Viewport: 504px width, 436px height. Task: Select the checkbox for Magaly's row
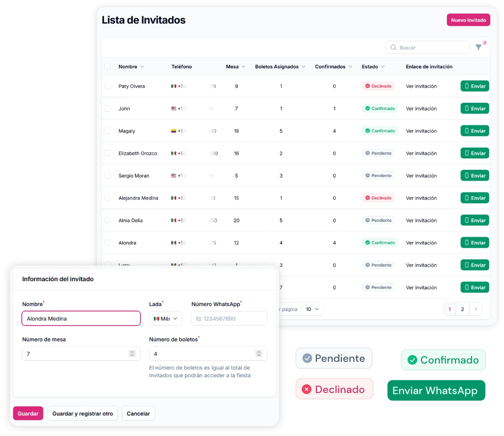[x=107, y=131]
